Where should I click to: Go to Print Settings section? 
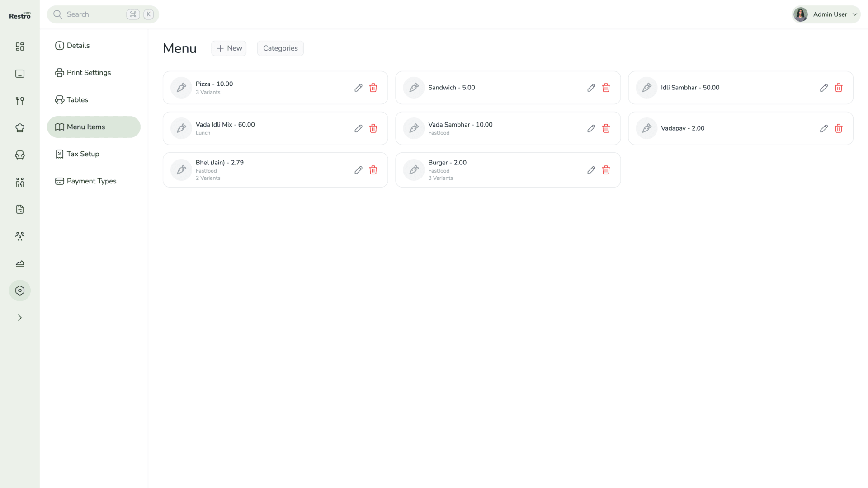pos(89,73)
